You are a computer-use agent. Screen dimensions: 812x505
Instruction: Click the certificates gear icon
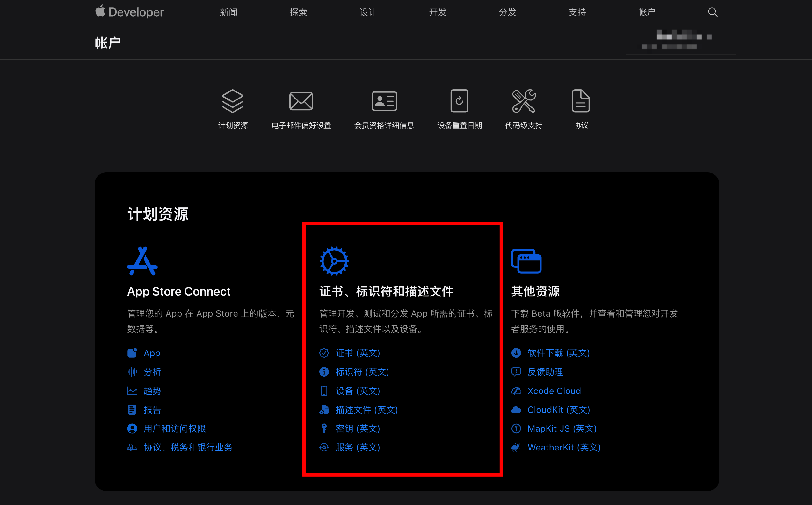(x=334, y=261)
